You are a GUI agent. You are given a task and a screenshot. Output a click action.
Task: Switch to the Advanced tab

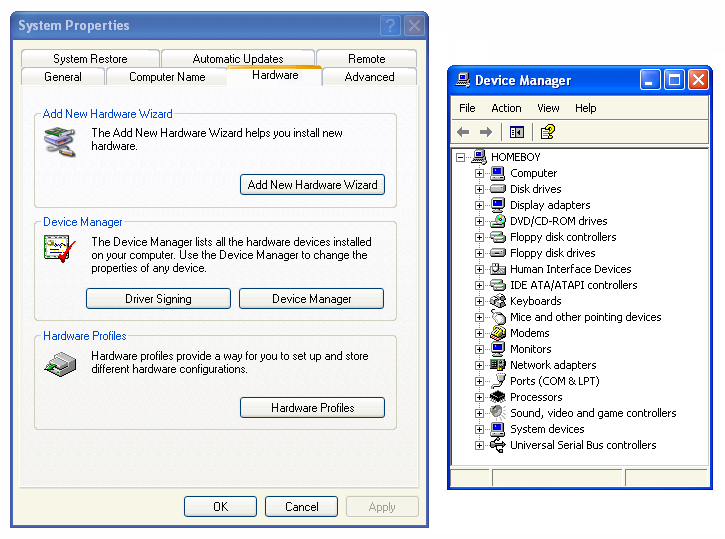369,77
